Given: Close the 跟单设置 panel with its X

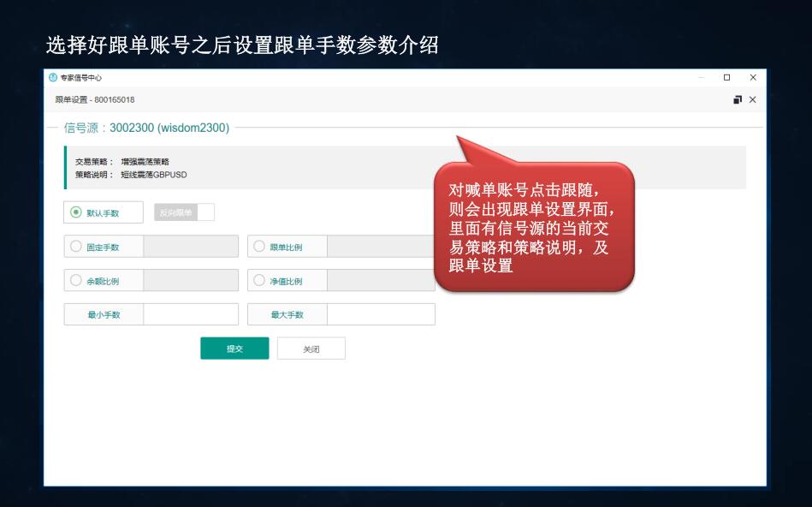Looking at the screenshot, I should coord(753,100).
